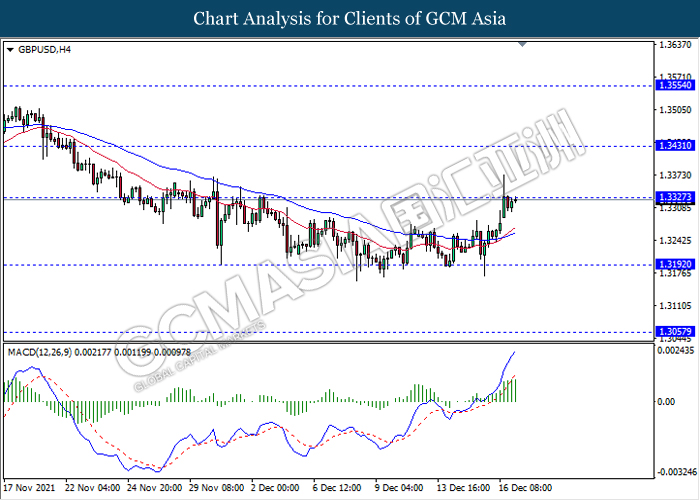Screen dimensions: 700x500
Task: Click the 24 Nov 20:00 time label
Action: (154, 488)
